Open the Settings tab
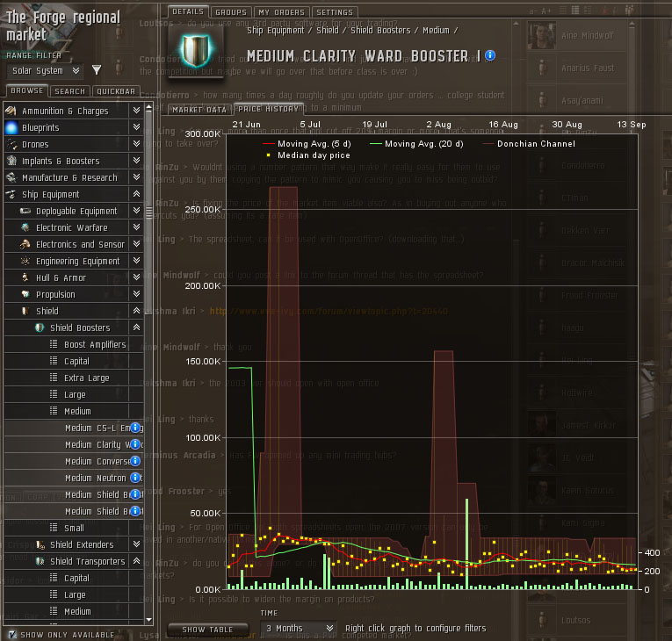 [x=335, y=12]
